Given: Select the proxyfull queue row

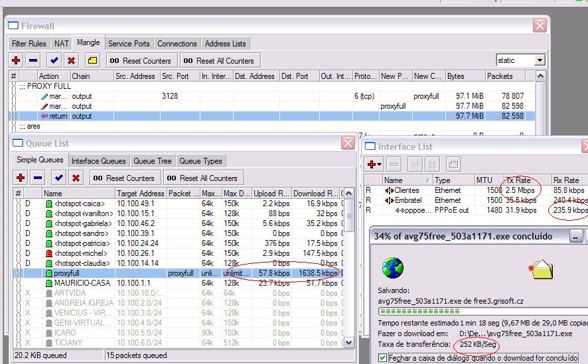Looking at the screenshot, I should point(179,273).
